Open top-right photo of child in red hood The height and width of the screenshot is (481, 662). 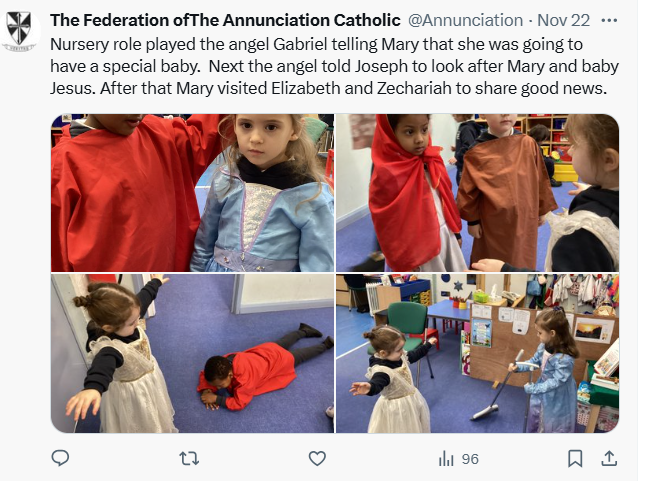(477, 193)
